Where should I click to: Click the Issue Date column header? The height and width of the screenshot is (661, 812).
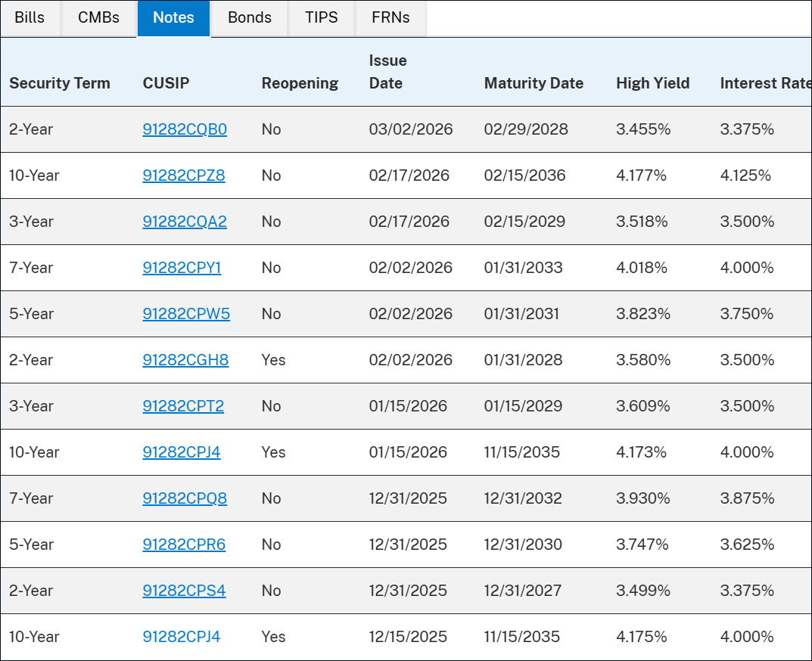(x=387, y=72)
